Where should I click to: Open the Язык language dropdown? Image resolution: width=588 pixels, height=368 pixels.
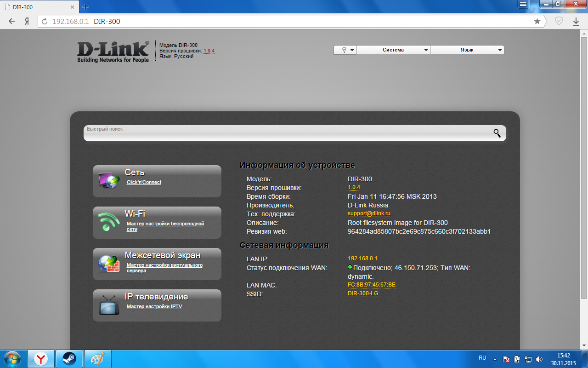(467, 50)
